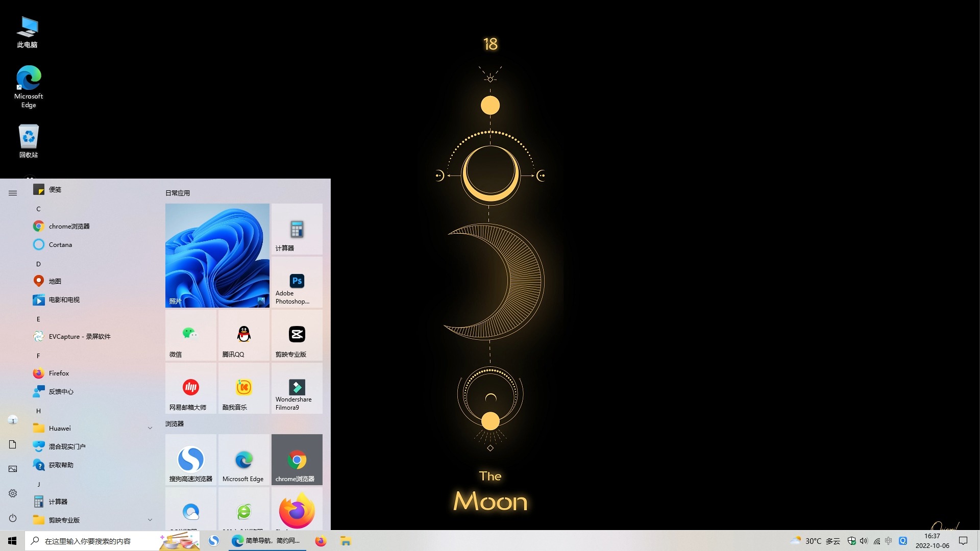The height and width of the screenshot is (551, 980).
Task: Open Settings gear in Start sidebar
Action: [x=13, y=493]
